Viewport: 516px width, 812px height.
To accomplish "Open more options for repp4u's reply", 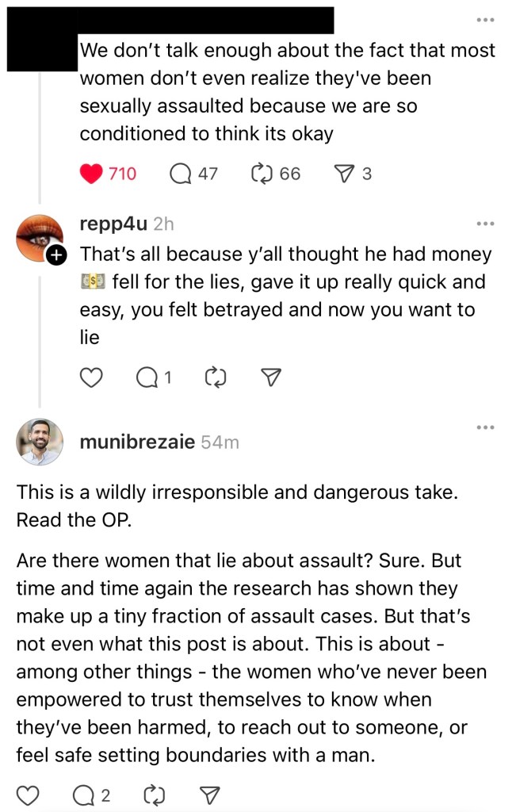I will [485, 224].
